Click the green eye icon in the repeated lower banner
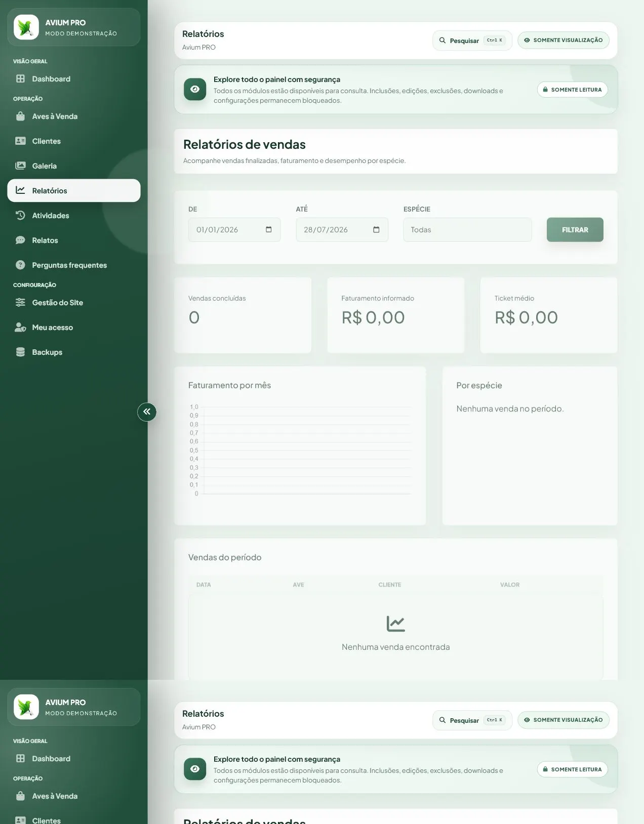Image resolution: width=644 pixels, height=824 pixels. pos(195,769)
